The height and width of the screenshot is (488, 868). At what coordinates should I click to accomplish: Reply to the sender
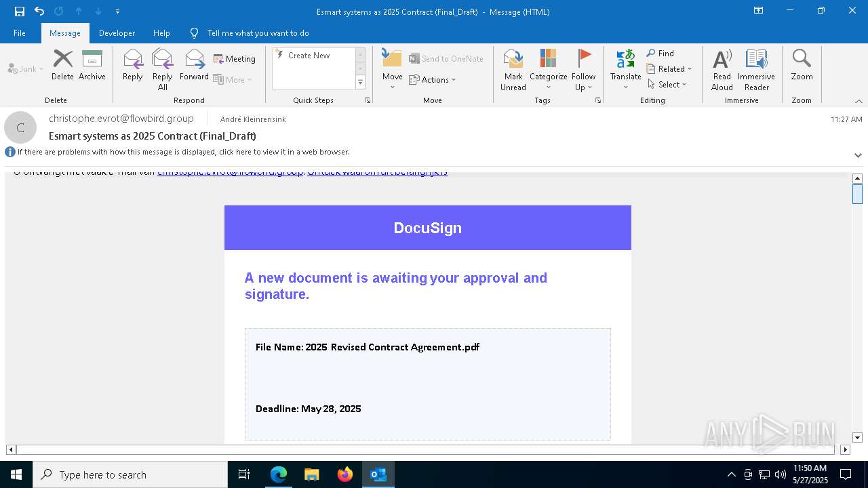(x=133, y=65)
